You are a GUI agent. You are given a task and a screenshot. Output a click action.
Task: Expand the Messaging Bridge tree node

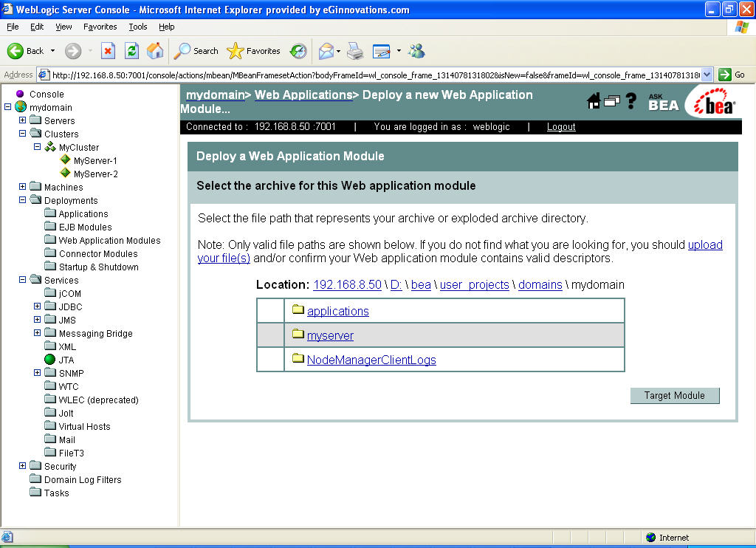click(37, 333)
